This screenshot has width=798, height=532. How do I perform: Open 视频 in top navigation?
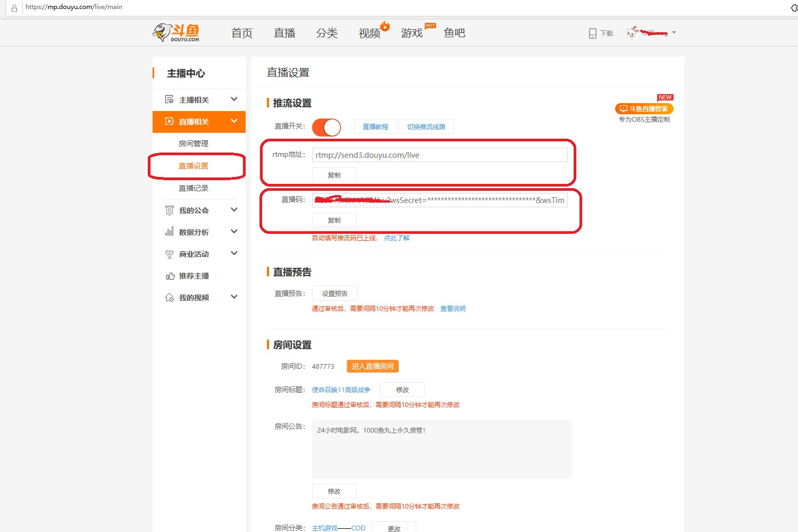(369, 33)
